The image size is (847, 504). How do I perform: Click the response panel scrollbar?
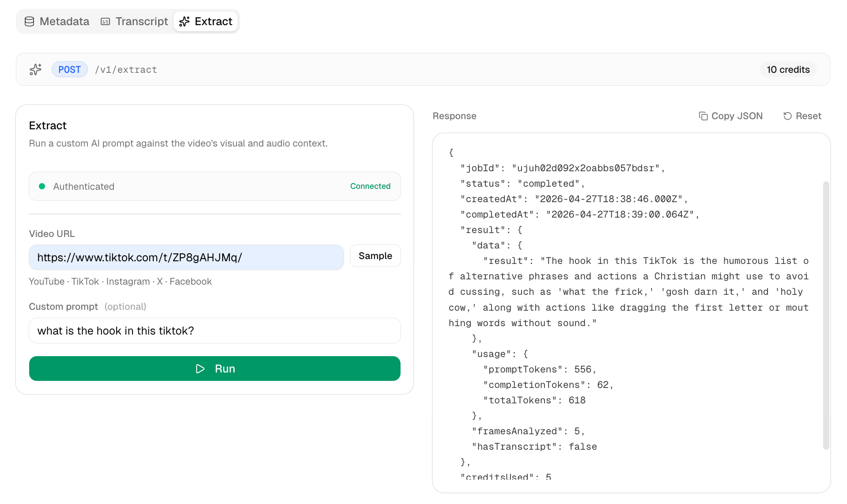click(x=826, y=316)
